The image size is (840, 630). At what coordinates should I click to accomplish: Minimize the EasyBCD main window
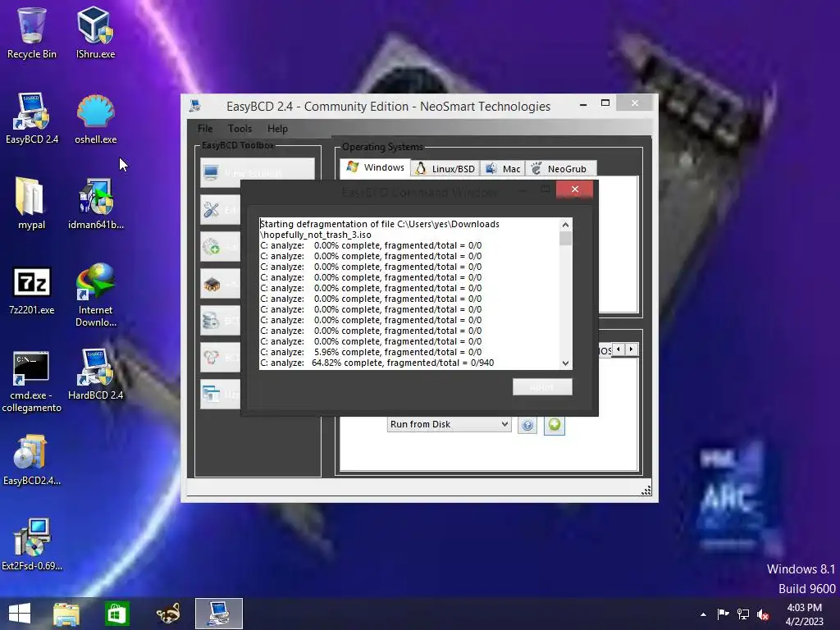(x=583, y=103)
